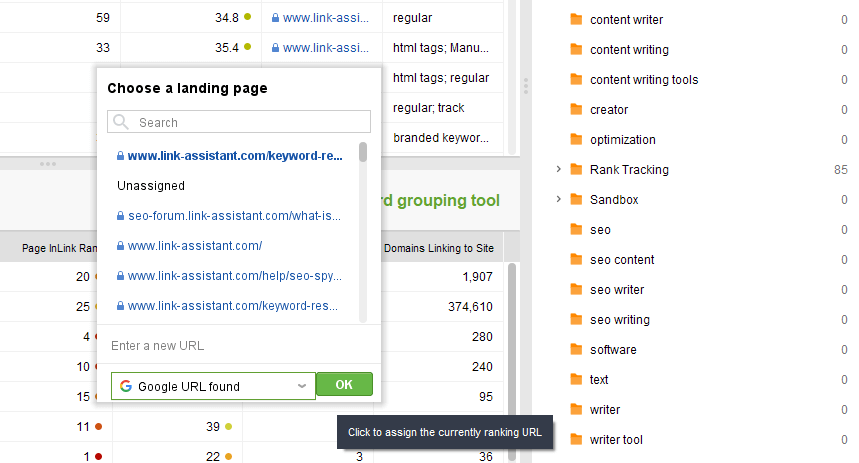
Task: Click lock icon in the 34.8 rank row
Action: point(275,18)
